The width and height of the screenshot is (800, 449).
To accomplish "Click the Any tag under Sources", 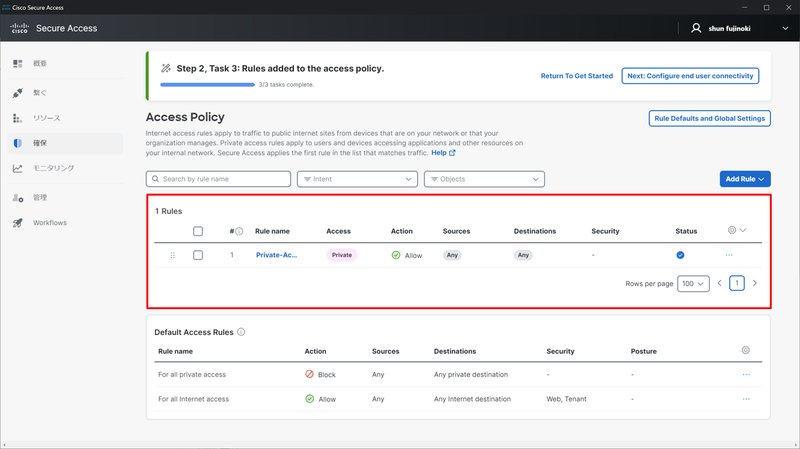I will point(452,255).
